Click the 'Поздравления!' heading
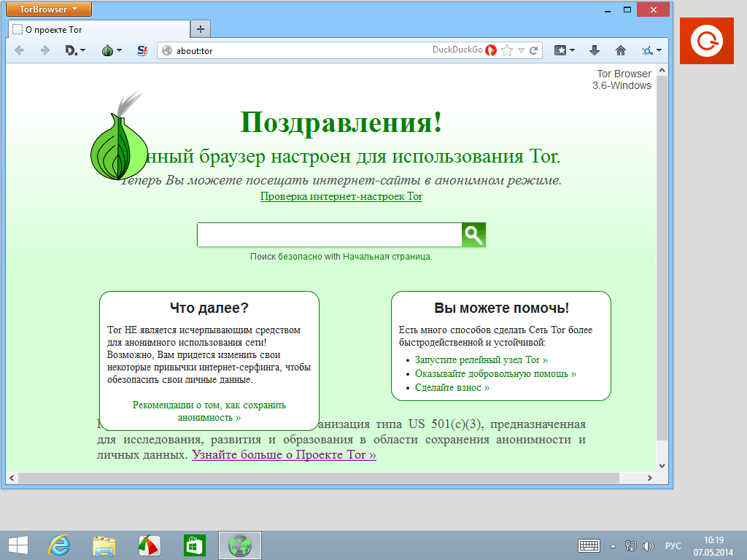Viewport: 747px width, 560px height. pyautogui.click(x=341, y=122)
